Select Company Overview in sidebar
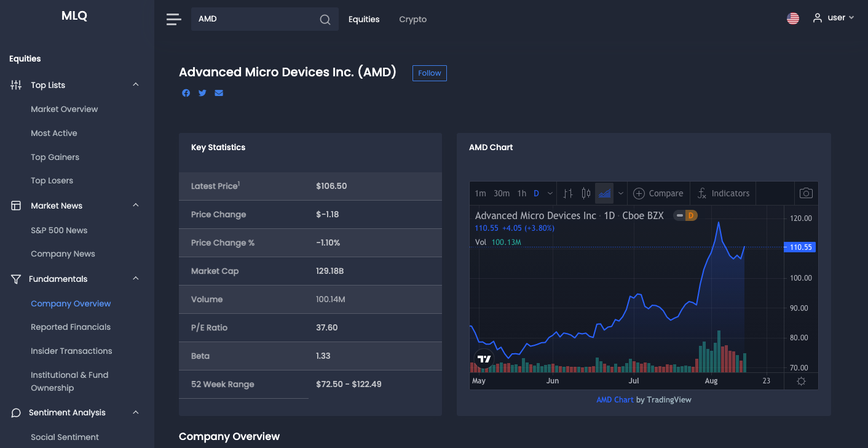The width and height of the screenshot is (868, 448). click(x=71, y=303)
